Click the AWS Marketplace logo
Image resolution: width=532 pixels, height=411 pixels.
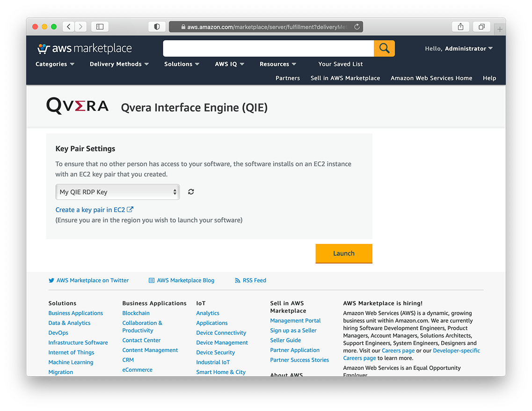pos(84,49)
